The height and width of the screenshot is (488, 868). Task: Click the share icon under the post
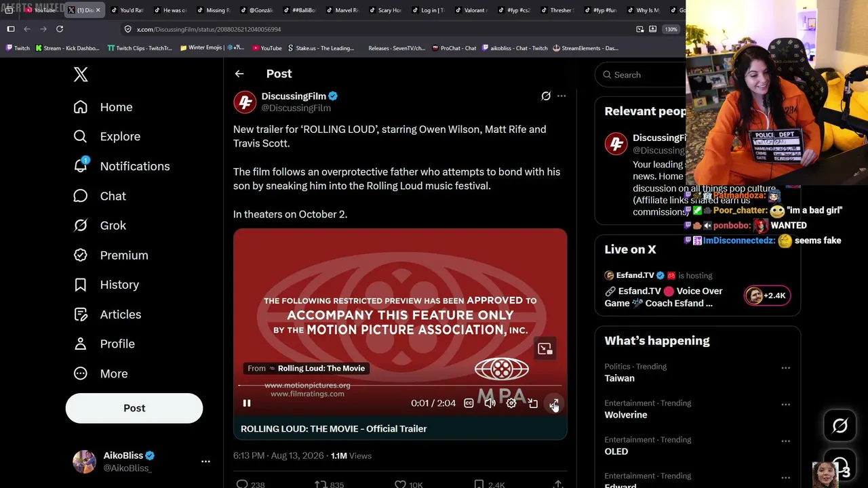[x=558, y=485]
